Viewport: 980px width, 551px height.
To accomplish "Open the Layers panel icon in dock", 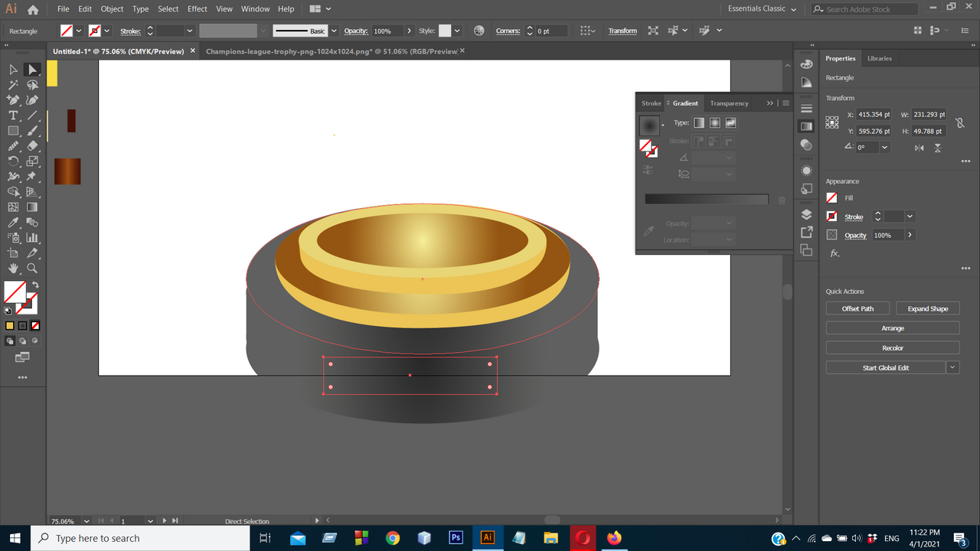I will click(806, 214).
